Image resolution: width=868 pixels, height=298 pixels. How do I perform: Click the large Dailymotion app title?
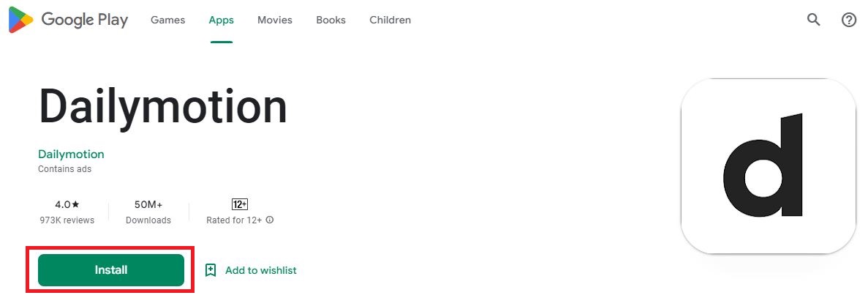coord(162,106)
